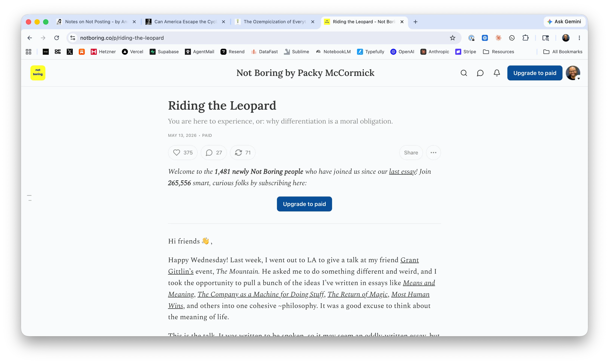
Task: Open the 27 comments button
Action: click(214, 153)
